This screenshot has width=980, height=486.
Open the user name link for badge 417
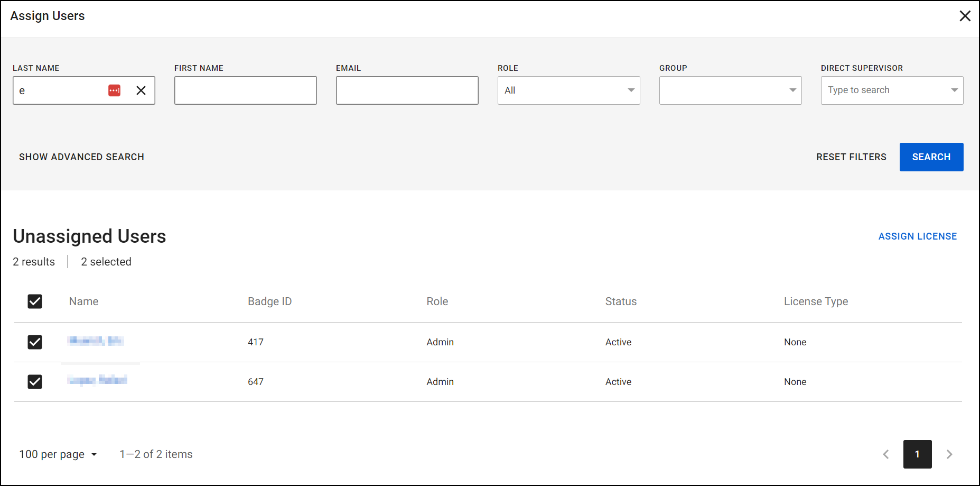(96, 341)
